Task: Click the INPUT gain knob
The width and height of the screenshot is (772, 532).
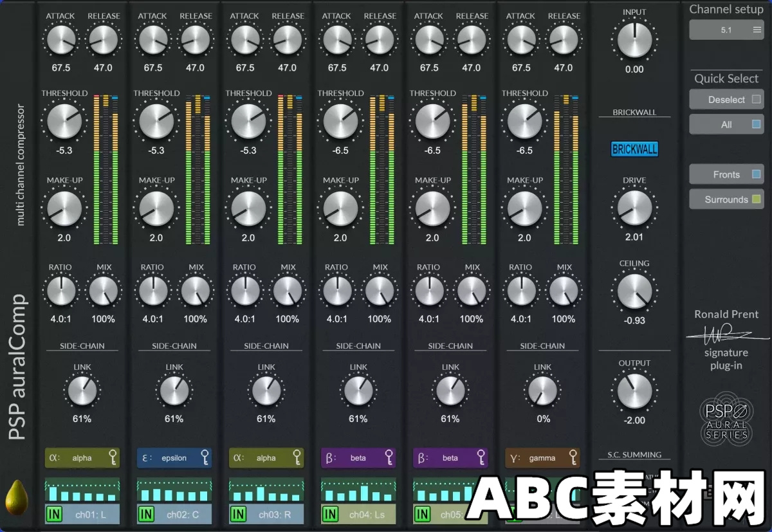Action: coord(634,41)
